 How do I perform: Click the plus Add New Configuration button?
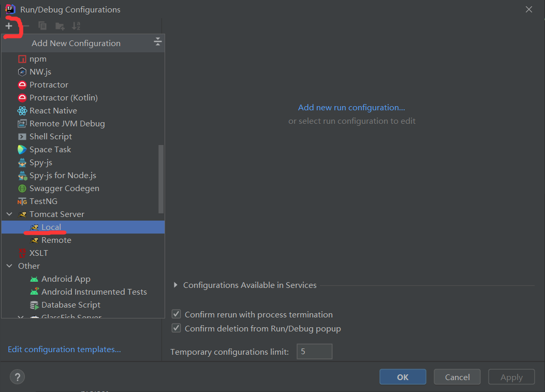click(x=9, y=26)
